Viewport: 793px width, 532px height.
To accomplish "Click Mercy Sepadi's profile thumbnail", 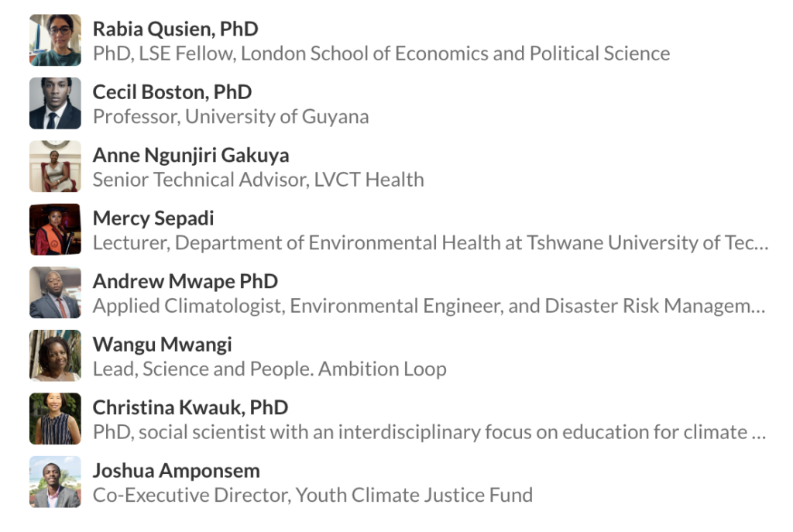I will pyautogui.click(x=55, y=229).
